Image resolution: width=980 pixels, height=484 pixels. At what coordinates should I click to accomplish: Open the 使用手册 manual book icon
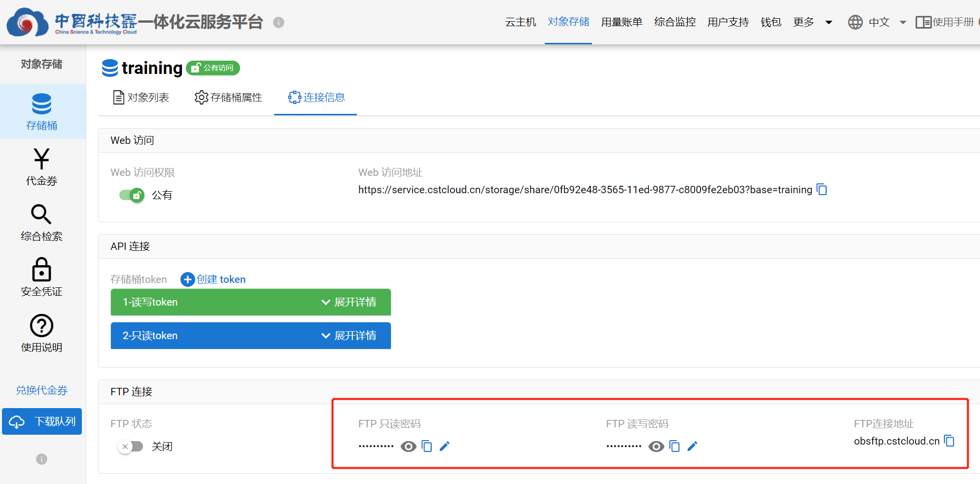pos(923,22)
